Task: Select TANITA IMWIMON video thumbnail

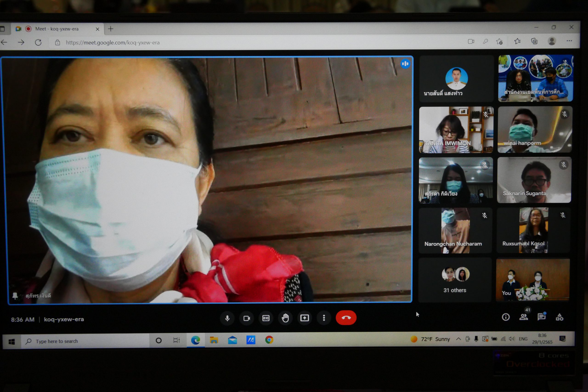Action: point(456,130)
